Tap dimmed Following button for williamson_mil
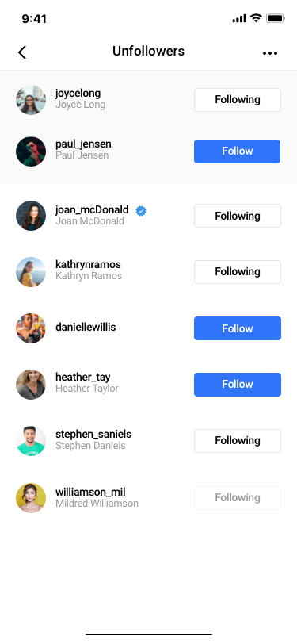The width and height of the screenshot is (297, 644). (238, 498)
